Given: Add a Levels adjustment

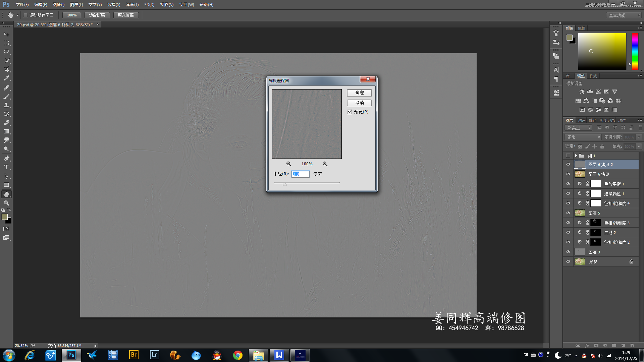Looking at the screenshot, I should point(590,92).
